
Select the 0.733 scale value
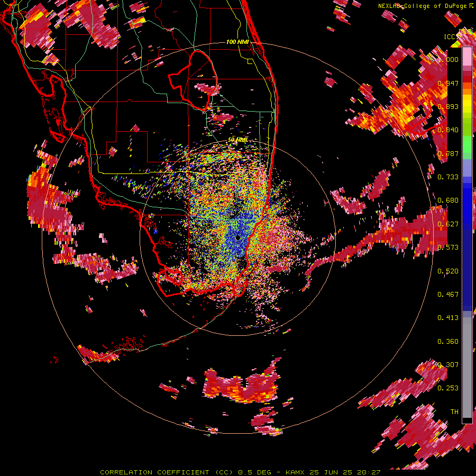click(x=448, y=177)
